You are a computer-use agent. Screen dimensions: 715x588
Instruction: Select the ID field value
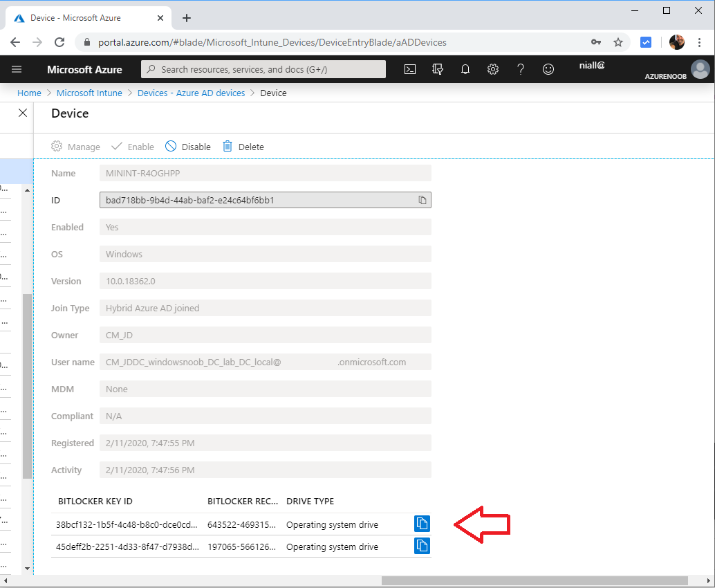click(x=266, y=200)
